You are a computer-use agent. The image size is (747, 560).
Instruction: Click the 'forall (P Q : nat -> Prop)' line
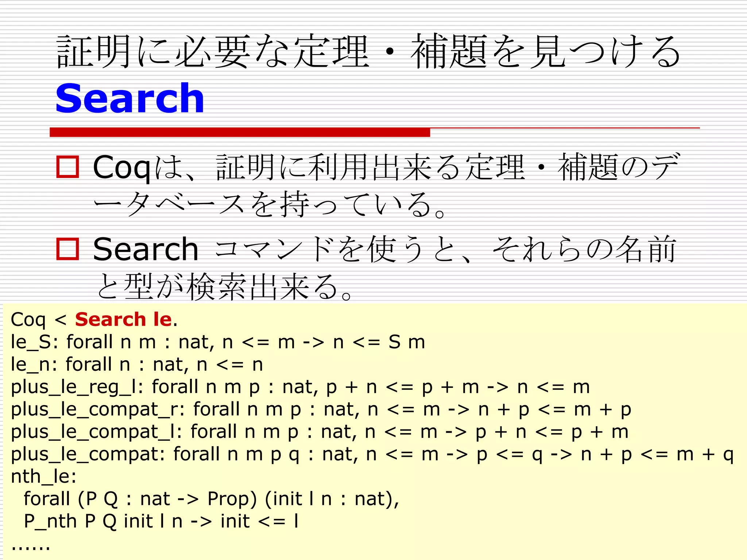pos(212,499)
